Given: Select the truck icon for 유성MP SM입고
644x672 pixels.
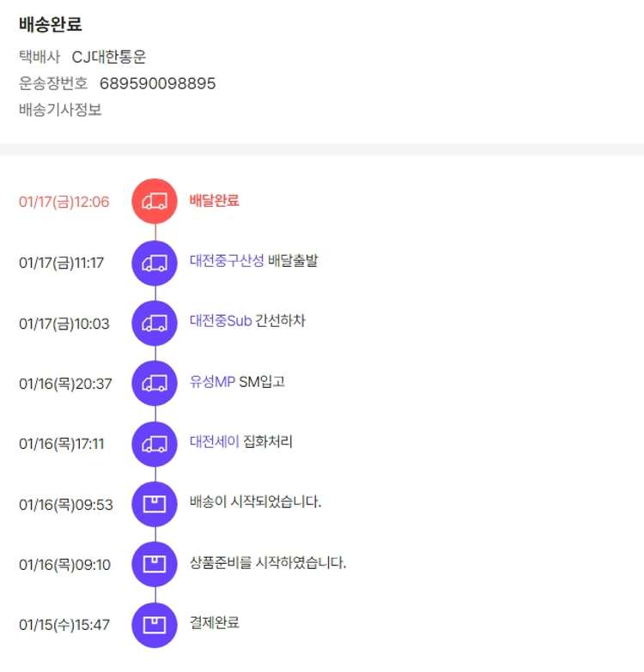Looking at the screenshot, I should point(155,383).
